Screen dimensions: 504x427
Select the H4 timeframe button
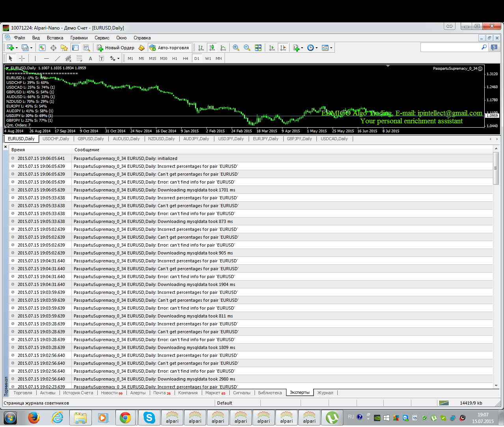pyautogui.click(x=185, y=58)
